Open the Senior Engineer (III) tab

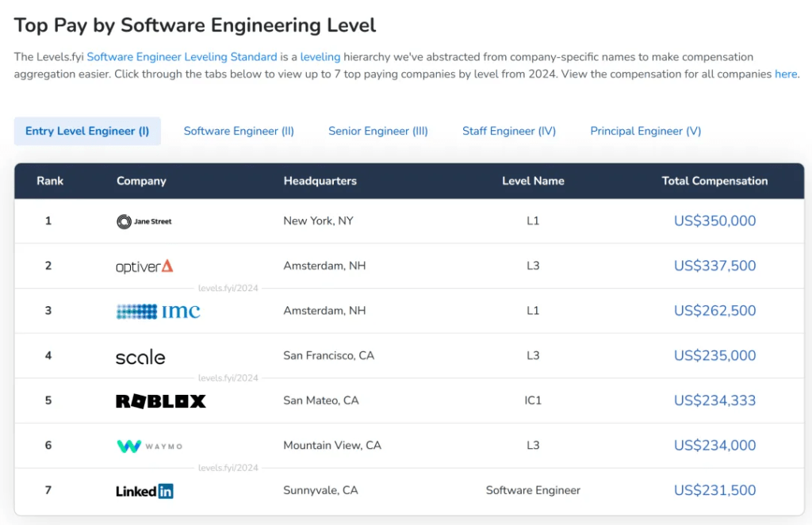pyautogui.click(x=378, y=131)
